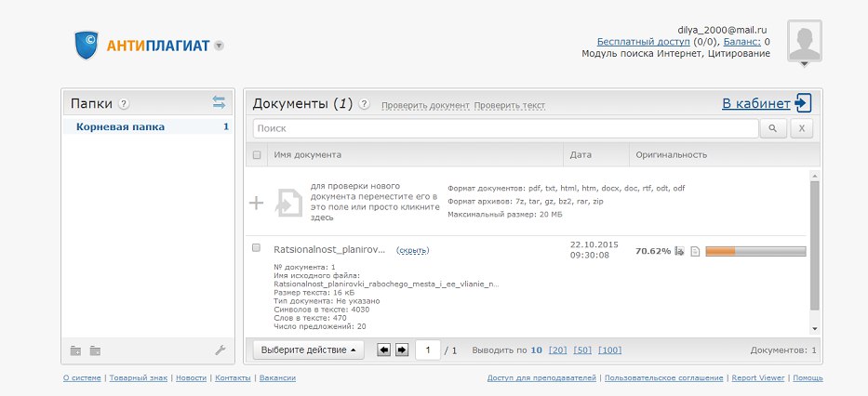Screen dimensions: 868x396
Task: Expand the Антиплагиат logo dropdown arrow
Action: click(219, 45)
